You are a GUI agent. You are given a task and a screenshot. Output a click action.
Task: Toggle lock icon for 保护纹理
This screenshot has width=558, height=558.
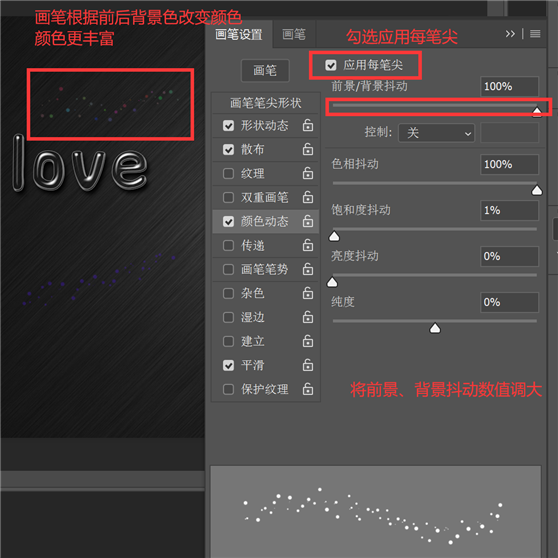(x=308, y=389)
